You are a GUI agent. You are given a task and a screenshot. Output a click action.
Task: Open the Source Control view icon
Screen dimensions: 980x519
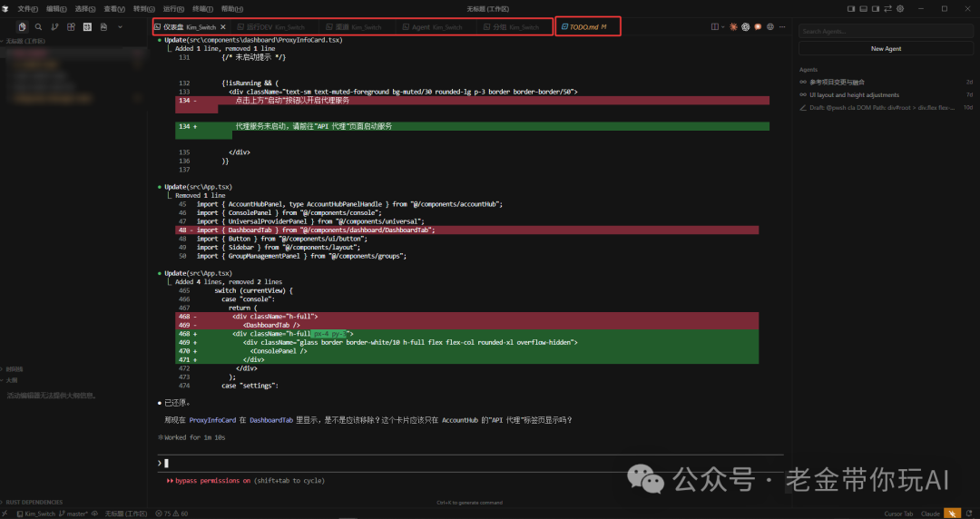[55, 27]
